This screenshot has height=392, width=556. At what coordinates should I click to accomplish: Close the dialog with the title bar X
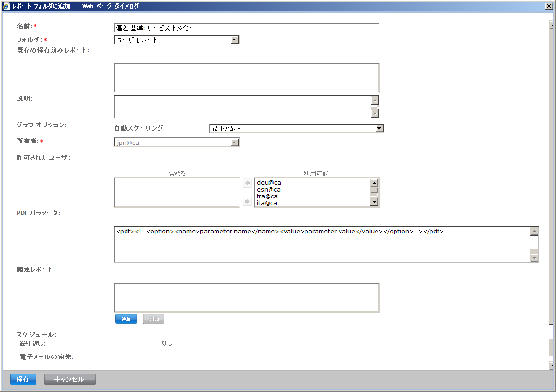coord(549,6)
